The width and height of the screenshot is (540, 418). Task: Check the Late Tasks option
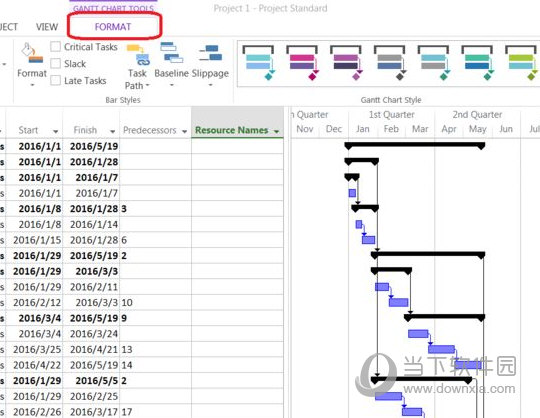(x=55, y=80)
